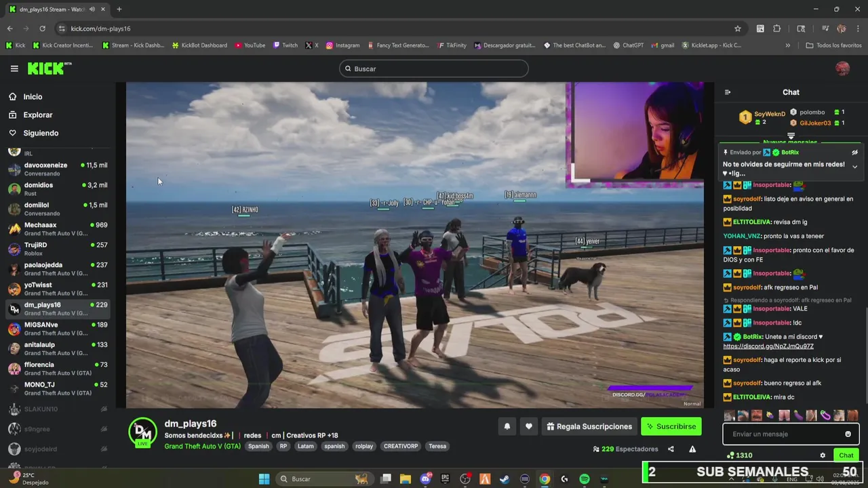868x488 pixels.
Task: Open the user avatar menu at top right
Action: [842, 68]
